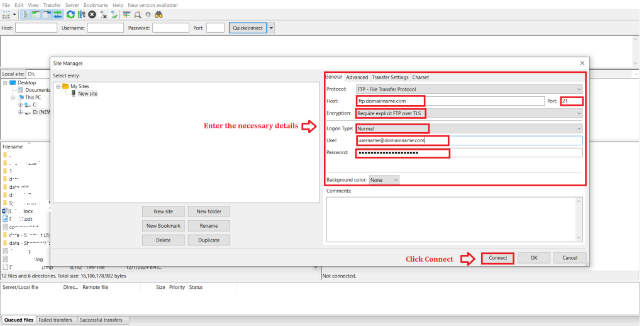644x326 pixels.
Task: Click the New site button
Action: [x=164, y=211]
